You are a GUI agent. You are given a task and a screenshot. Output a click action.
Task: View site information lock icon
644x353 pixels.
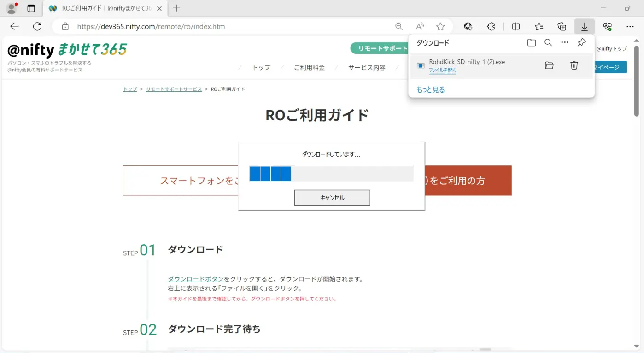pos(65,26)
